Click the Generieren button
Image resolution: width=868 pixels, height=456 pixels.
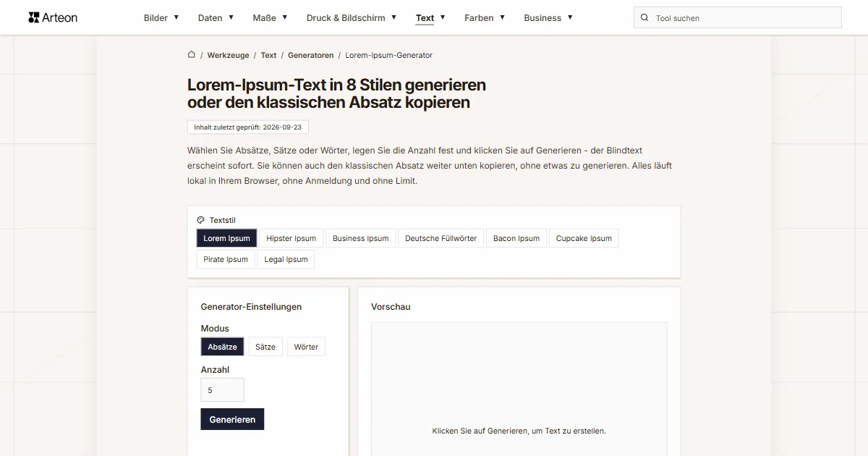pyautogui.click(x=232, y=419)
